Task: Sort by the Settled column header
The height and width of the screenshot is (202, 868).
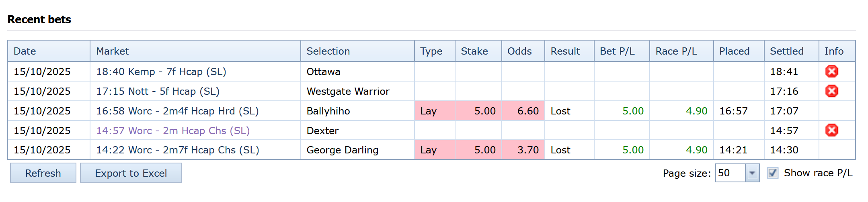Action: [x=786, y=51]
